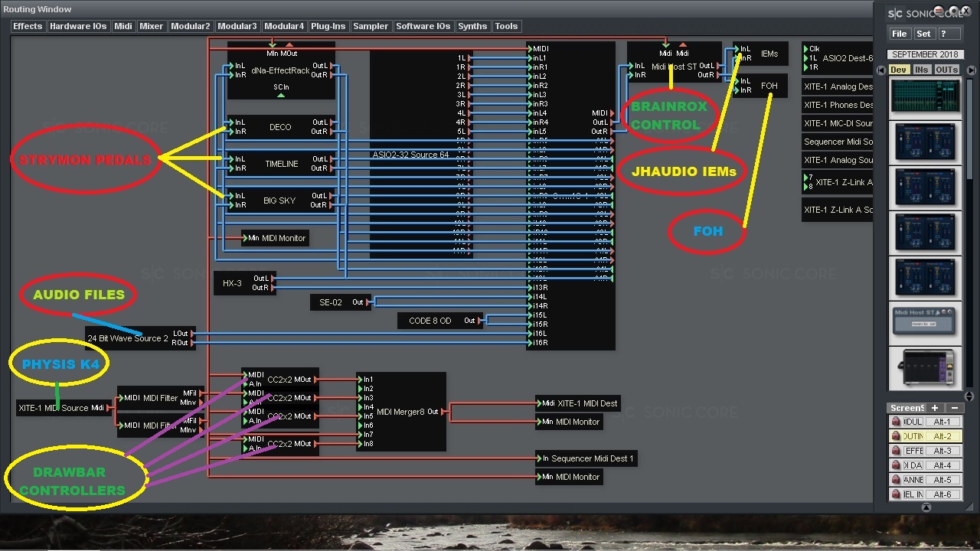980x551 pixels.
Task: Recall the screen set Alt-2
Action: pyautogui.click(x=942, y=436)
